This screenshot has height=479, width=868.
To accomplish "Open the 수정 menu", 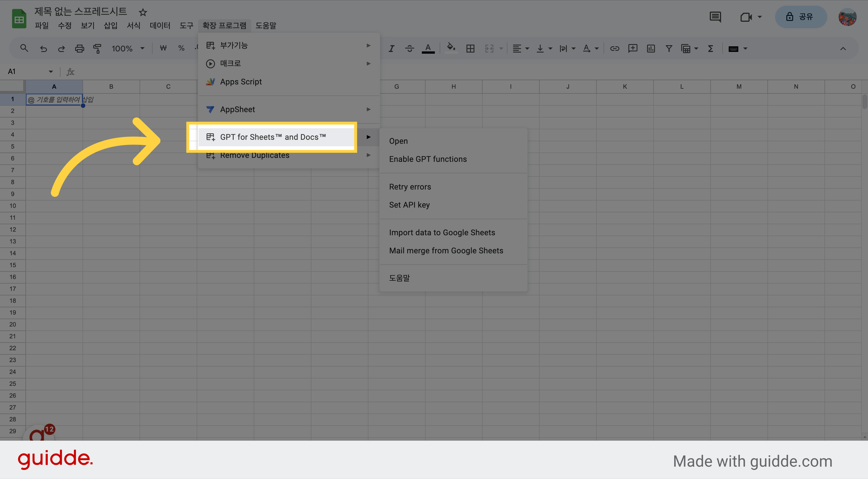I will click(x=64, y=25).
